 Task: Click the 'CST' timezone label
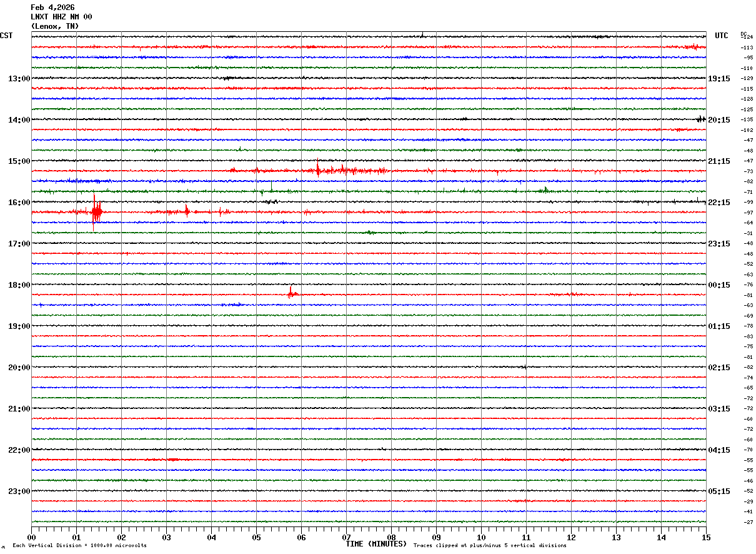point(6,36)
